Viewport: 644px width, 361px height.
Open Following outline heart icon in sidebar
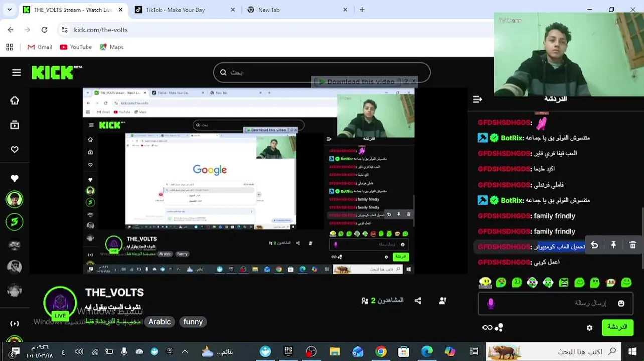pyautogui.click(x=15, y=149)
